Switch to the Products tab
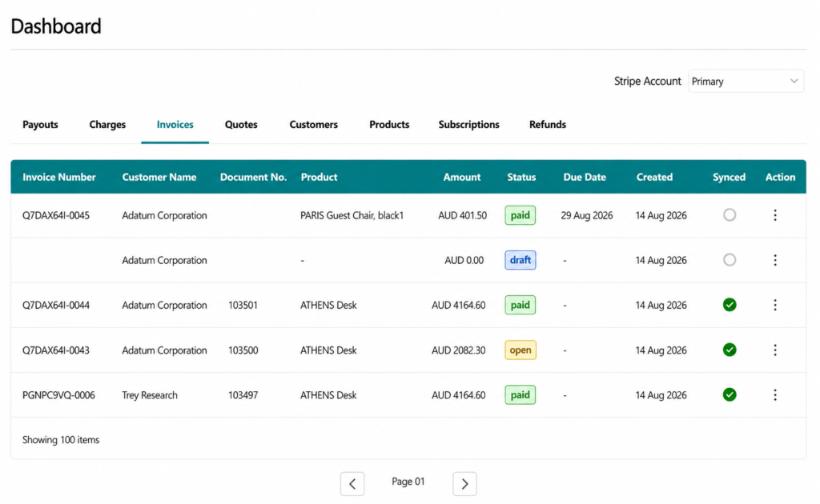Screen dimensions: 820x504 [x=389, y=125]
